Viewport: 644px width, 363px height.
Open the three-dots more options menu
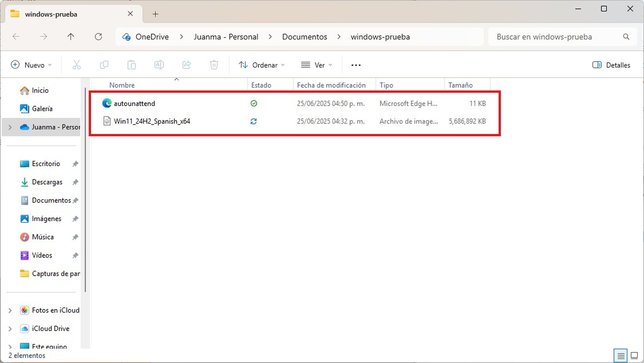[356, 65]
